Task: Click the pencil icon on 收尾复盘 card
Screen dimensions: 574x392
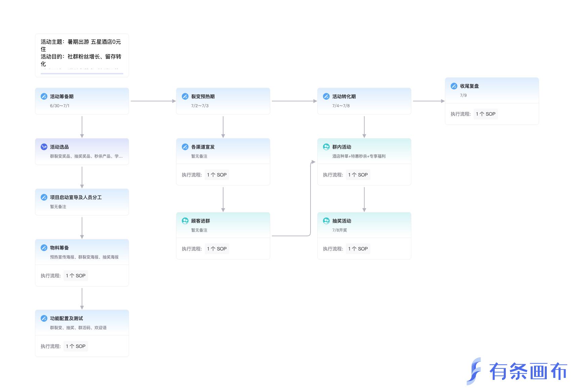Action: pos(454,86)
